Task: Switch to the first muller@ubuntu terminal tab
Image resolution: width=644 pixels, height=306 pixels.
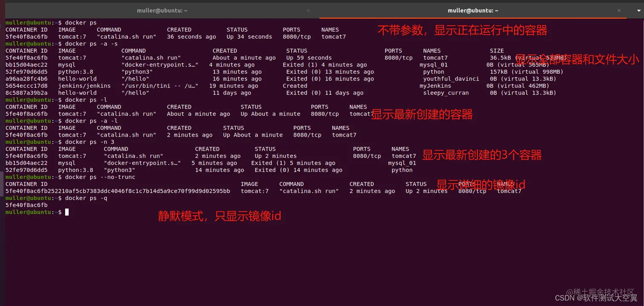Action: (162, 11)
